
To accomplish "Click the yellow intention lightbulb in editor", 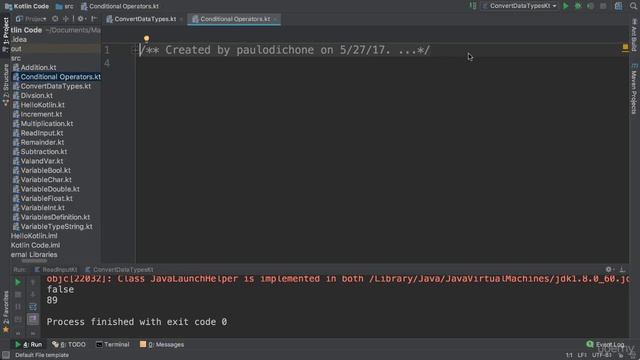I will point(146,39).
